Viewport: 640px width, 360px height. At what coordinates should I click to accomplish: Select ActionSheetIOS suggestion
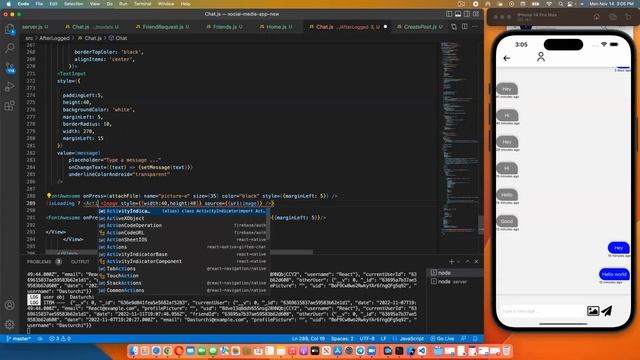click(x=183, y=240)
